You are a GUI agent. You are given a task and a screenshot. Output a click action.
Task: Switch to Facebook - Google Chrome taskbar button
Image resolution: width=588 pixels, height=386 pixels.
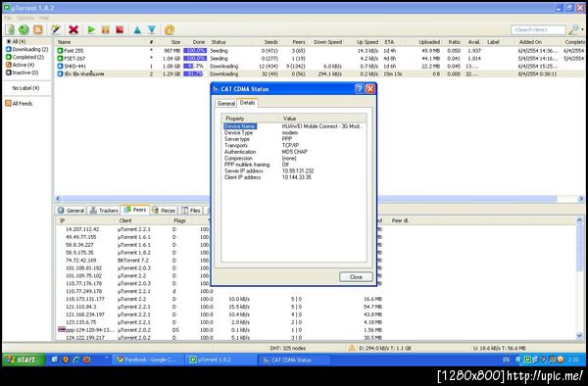tap(148, 360)
